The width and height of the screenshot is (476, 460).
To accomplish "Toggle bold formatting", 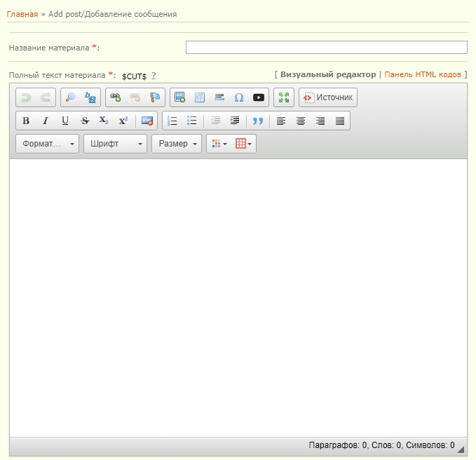I will coord(26,121).
